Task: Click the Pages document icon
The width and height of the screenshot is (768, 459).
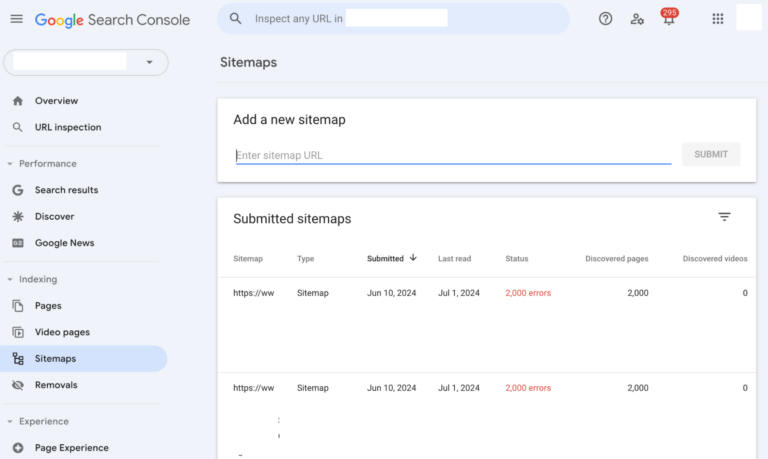Action: tap(18, 306)
